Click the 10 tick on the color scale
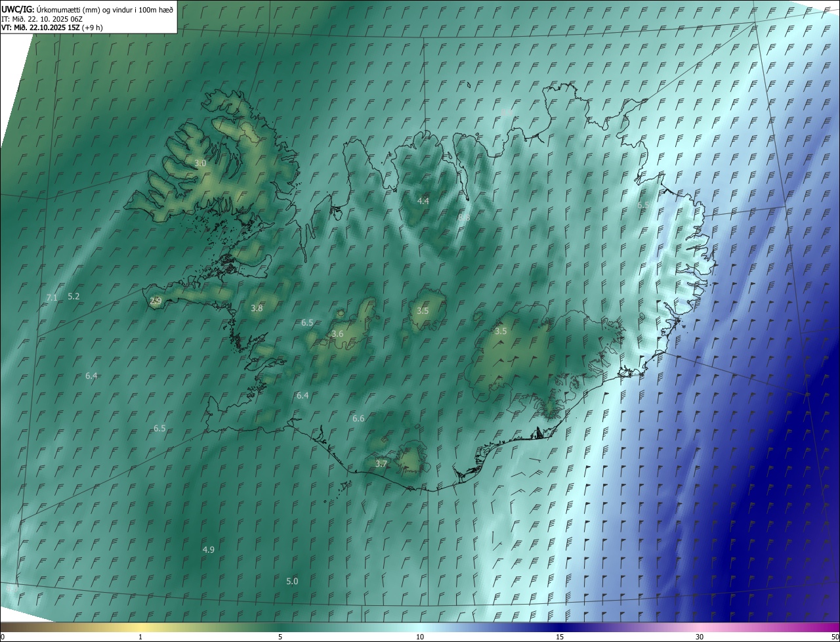Image resolution: width=840 pixels, height=642 pixels. [420, 637]
